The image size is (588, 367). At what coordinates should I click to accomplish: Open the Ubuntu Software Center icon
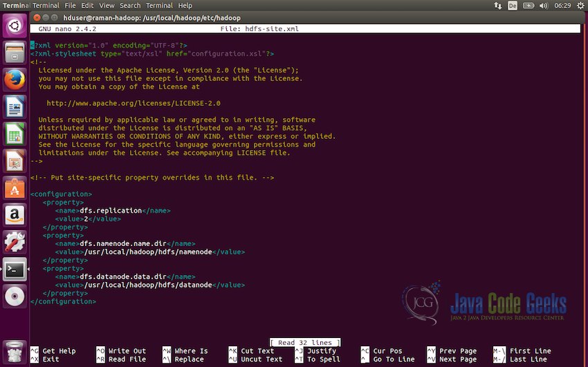15,189
